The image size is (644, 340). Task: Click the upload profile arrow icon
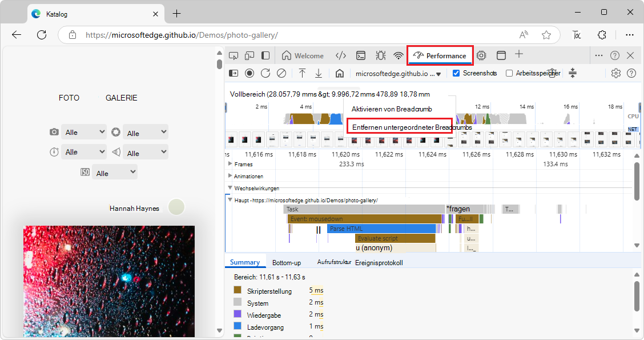(x=303, y=73)
